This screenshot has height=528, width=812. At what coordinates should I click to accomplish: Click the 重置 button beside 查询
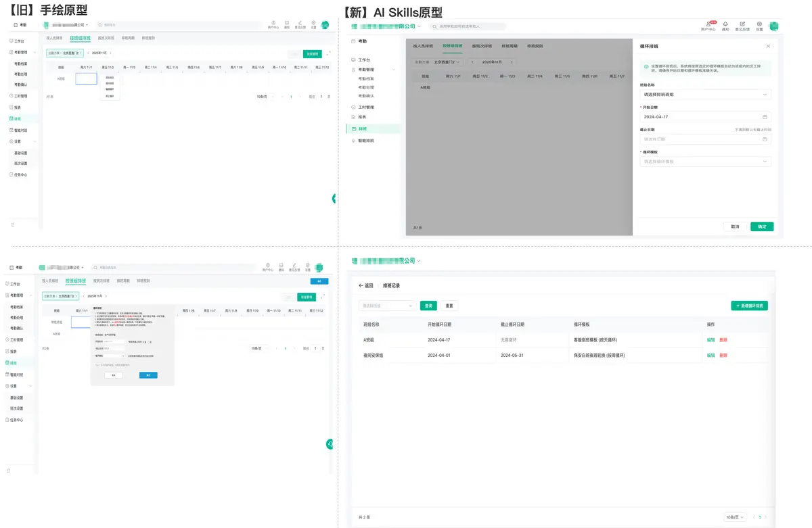pos(449,306)
